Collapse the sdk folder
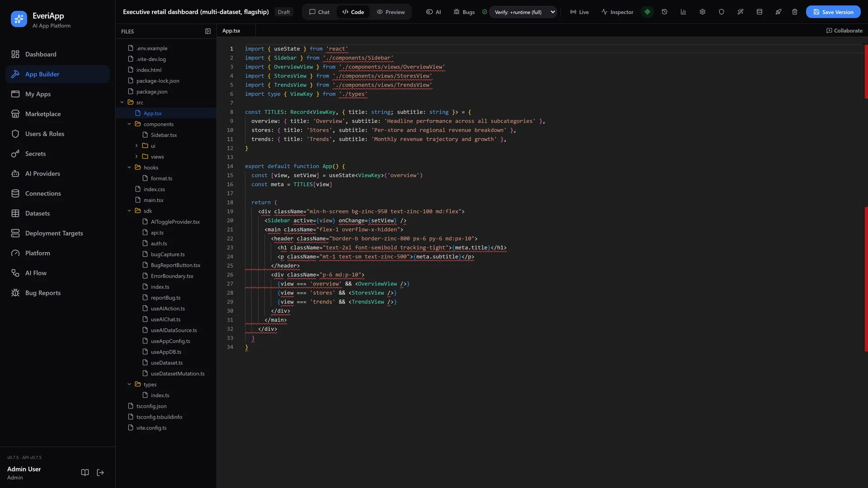The image size is (868, 488). [129, 211]
